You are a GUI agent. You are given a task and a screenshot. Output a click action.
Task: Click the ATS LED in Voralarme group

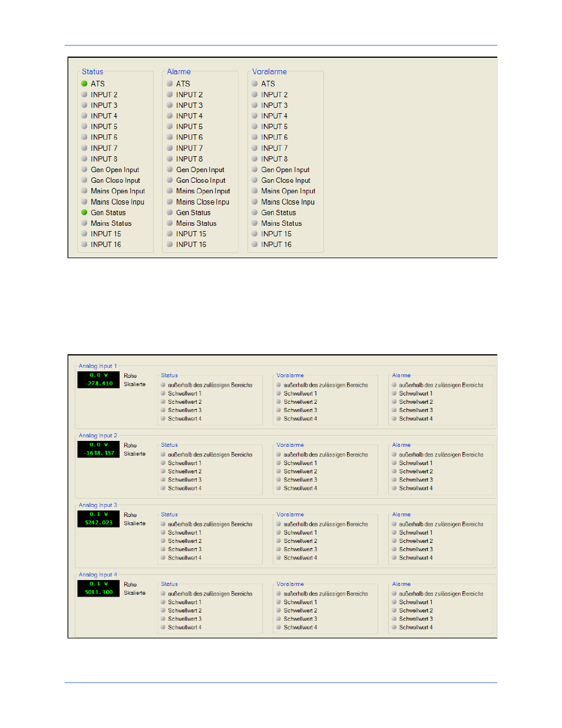(x=254, y=84)
